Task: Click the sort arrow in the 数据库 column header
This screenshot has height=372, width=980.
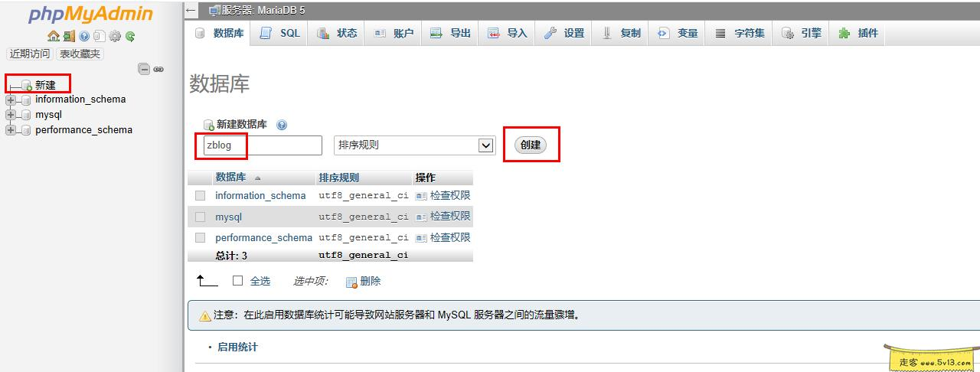Action: (257, 178)
